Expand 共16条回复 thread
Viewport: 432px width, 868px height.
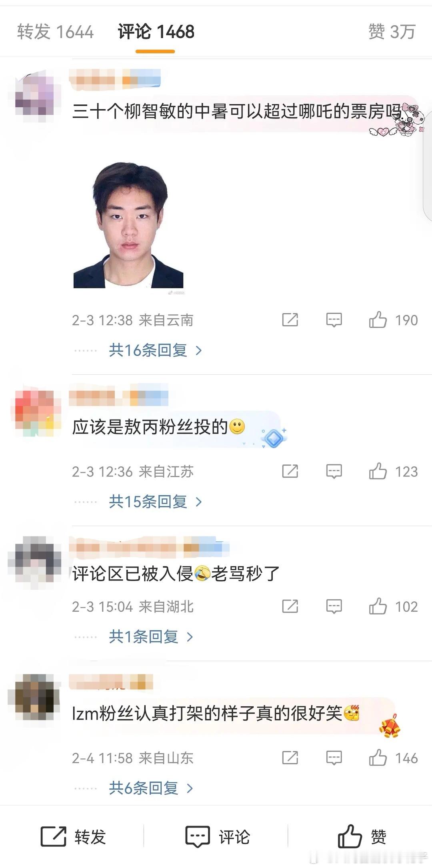(155, 350)
